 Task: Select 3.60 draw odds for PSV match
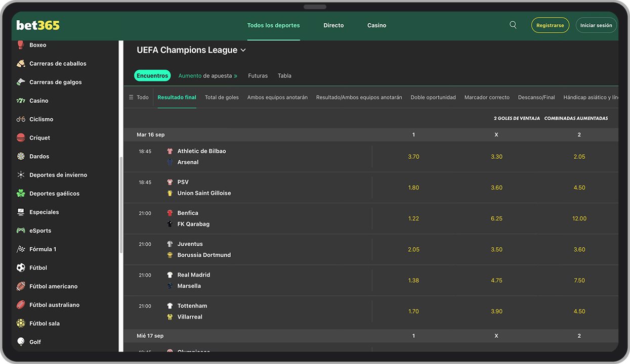pyautogui.click(x=496, y=188)
